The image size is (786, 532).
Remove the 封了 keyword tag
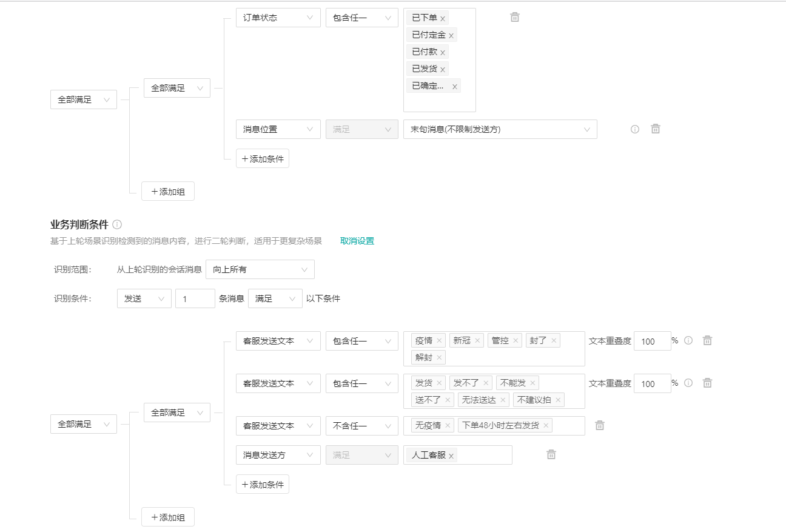pos(554,341)
